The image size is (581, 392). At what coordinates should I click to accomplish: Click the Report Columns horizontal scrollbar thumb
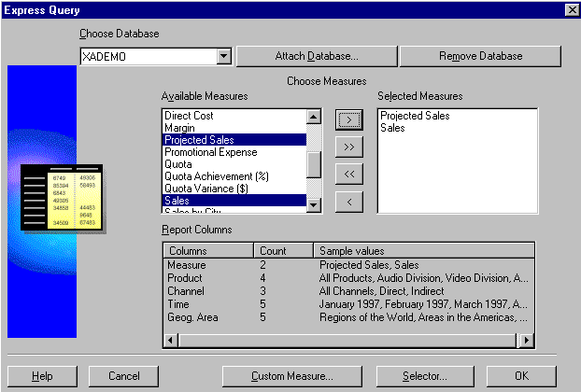pyautogui.click(x=347, y=340)
